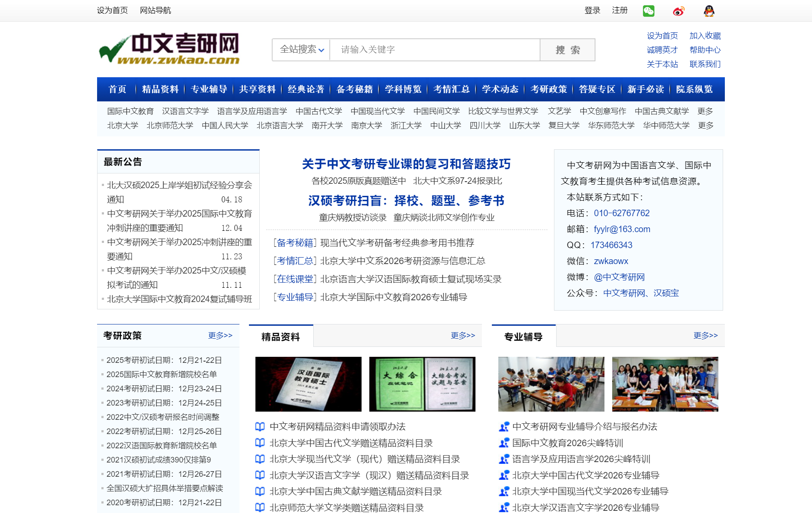Click phone number 010-62767762
Viewport: 812px width, 513px height.
pos(622,213)
